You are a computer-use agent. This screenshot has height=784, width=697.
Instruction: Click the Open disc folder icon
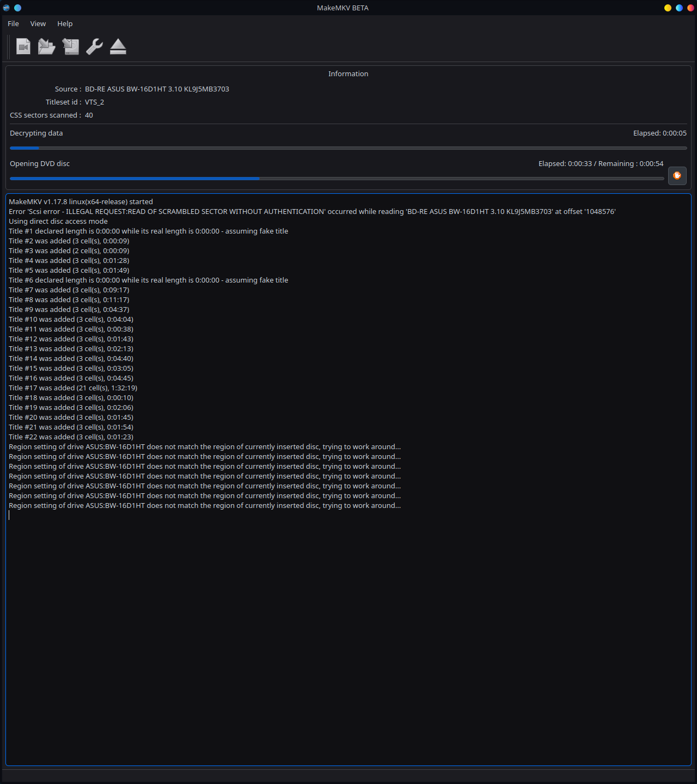tap(47, 47)
